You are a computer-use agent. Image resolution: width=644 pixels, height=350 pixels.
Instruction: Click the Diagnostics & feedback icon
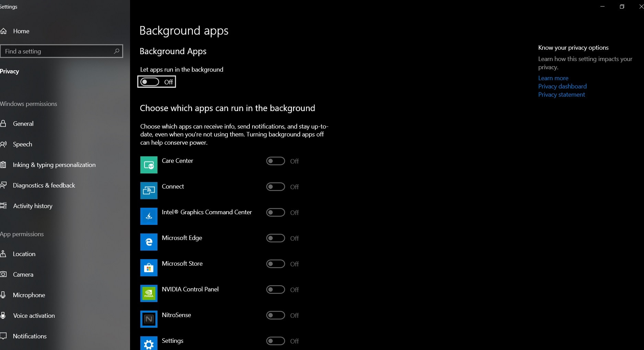click(3, 185)
